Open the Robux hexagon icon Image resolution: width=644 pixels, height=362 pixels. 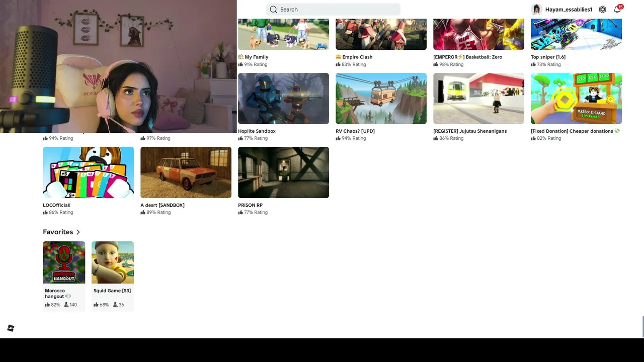(602, 10)
